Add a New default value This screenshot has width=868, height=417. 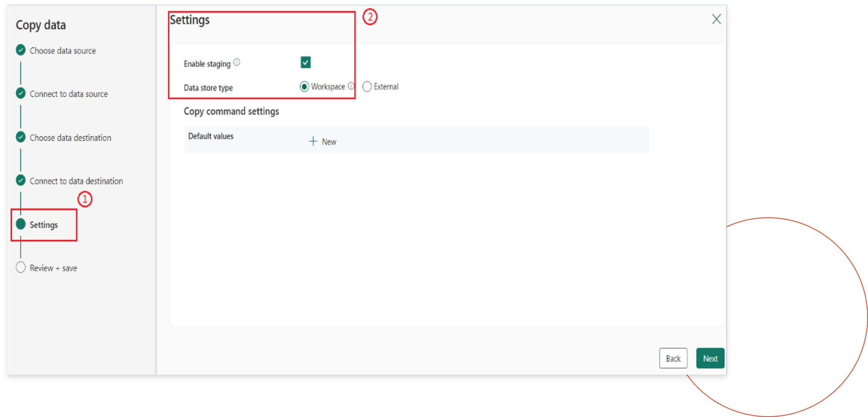[x=323, y=141]
